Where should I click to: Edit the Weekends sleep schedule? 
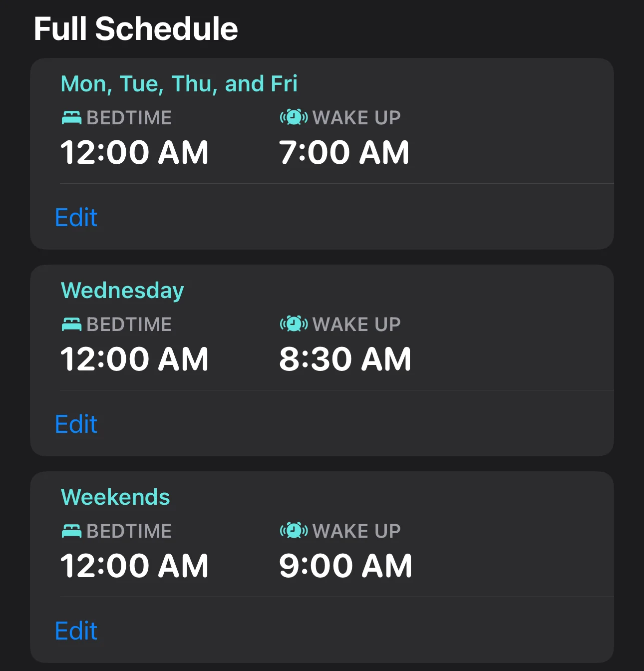[x=76, y=631]
